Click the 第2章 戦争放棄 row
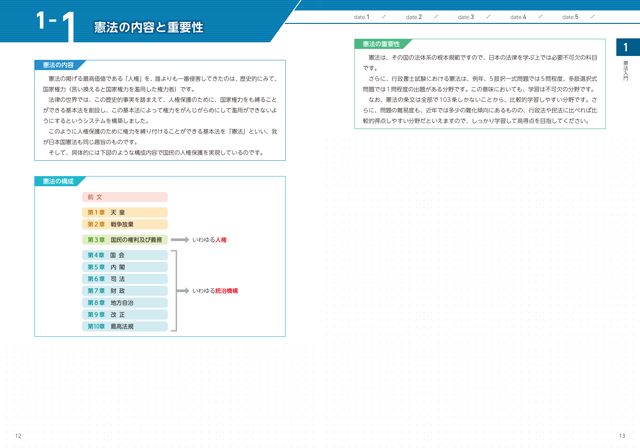This screenshot has width=640, height=448. (x=125, y=224)
